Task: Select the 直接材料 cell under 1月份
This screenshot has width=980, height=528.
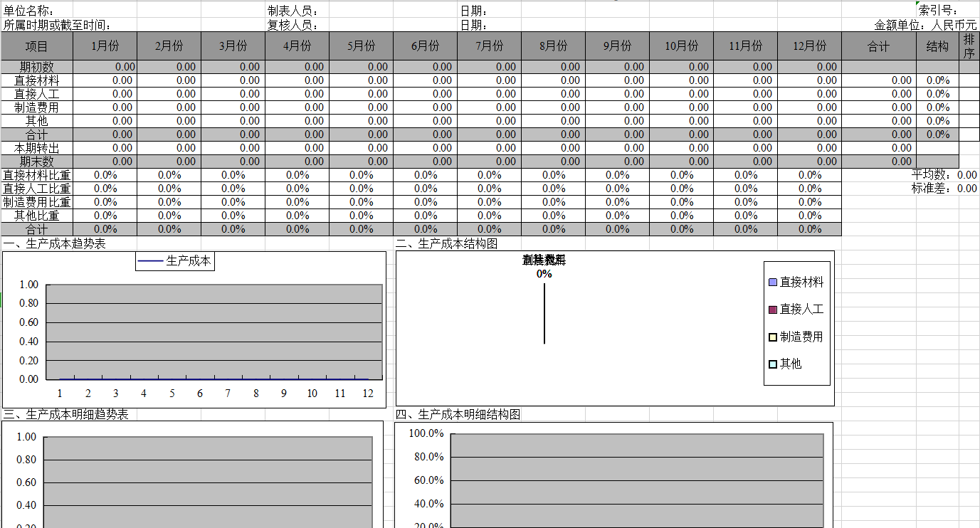Action: [105, 80]
